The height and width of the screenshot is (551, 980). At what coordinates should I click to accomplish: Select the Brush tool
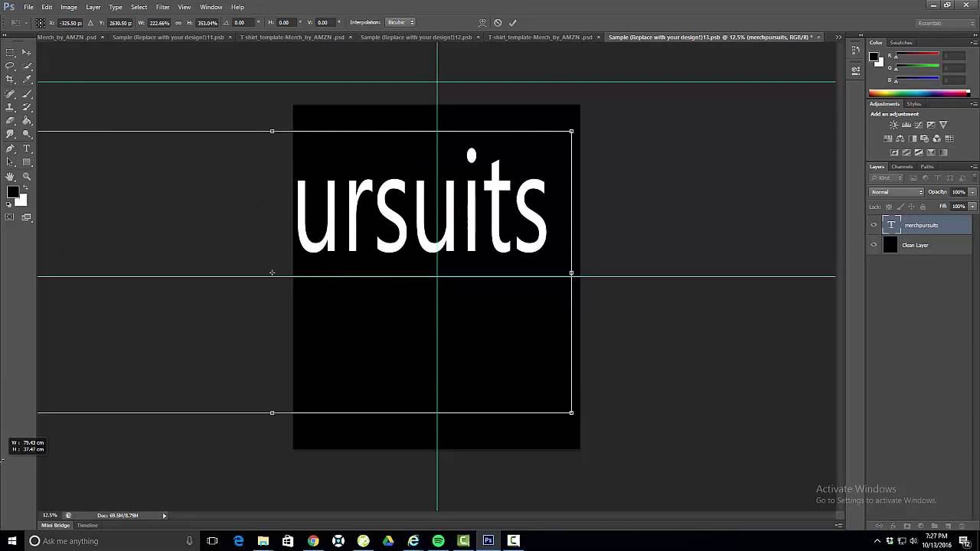[x=27, y=93]
